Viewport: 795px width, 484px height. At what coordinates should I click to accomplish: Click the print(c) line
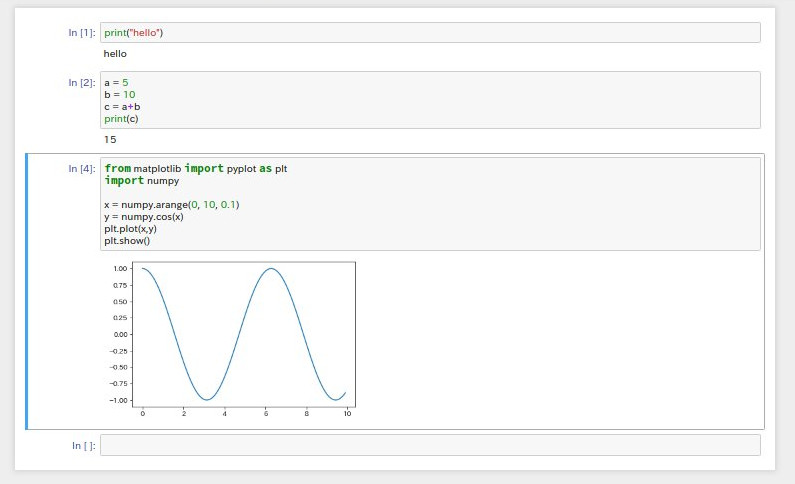121,119
